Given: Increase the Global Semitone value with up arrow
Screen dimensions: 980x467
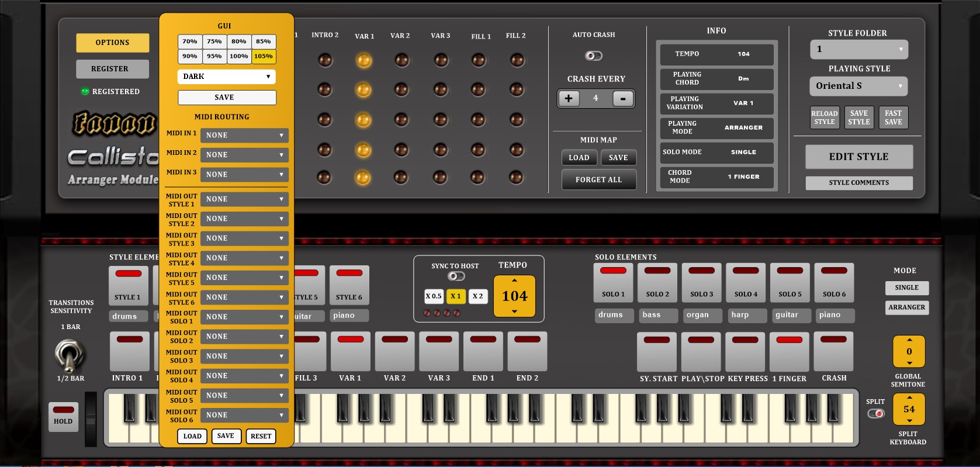Looking at the screenshot, I should [909, 340].
